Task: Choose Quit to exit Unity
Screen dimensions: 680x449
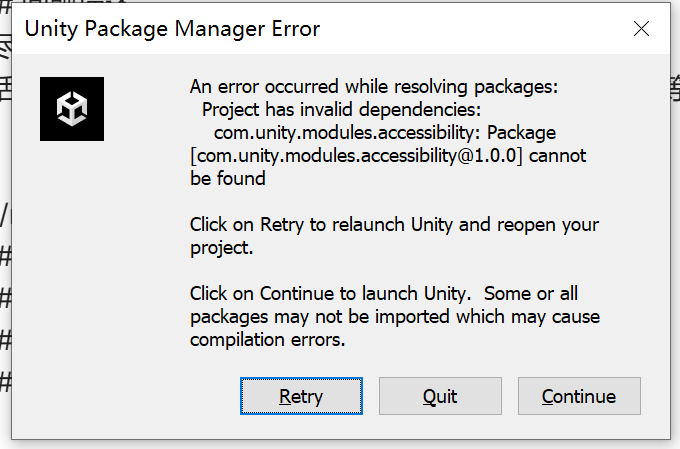Action: 440,396
